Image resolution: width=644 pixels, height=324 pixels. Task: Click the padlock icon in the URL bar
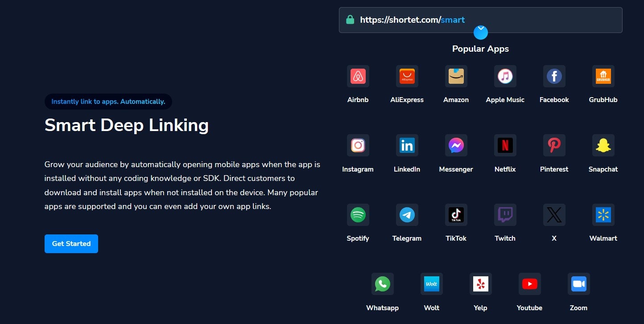[351, 20]
